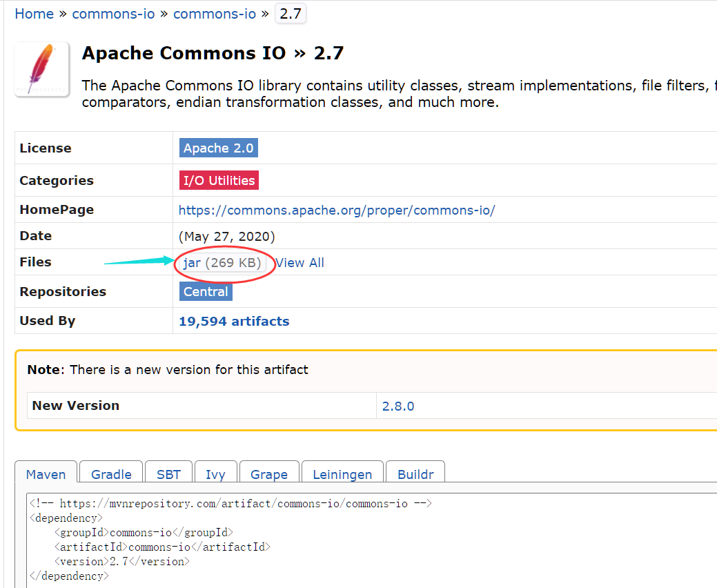This screenshot has width=717, height=588.
Task: Click the Note new version text
Action: click(168, 369)
